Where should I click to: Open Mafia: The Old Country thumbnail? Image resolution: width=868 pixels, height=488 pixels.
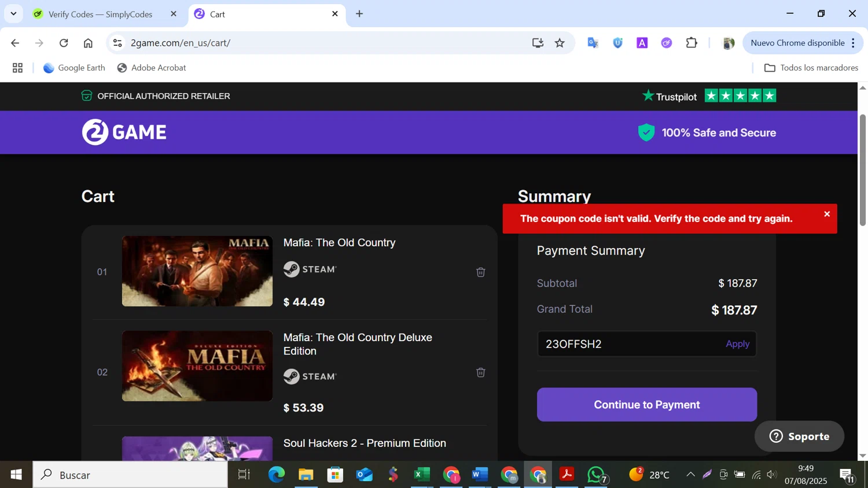tap(197, 271)
